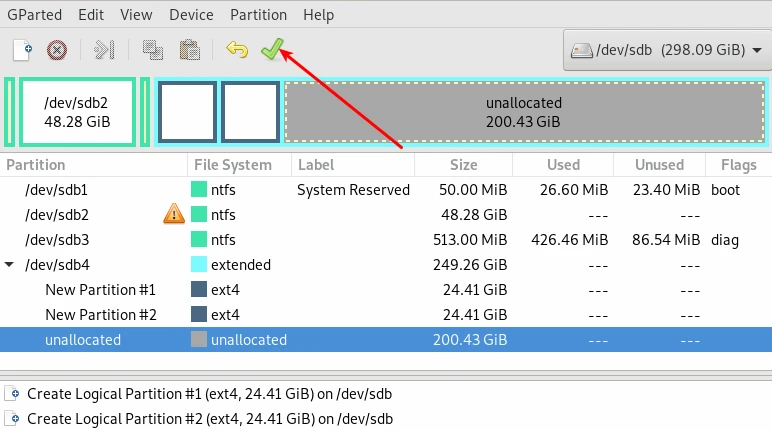Click the 426.46 MiB used value

click(570, 240)
